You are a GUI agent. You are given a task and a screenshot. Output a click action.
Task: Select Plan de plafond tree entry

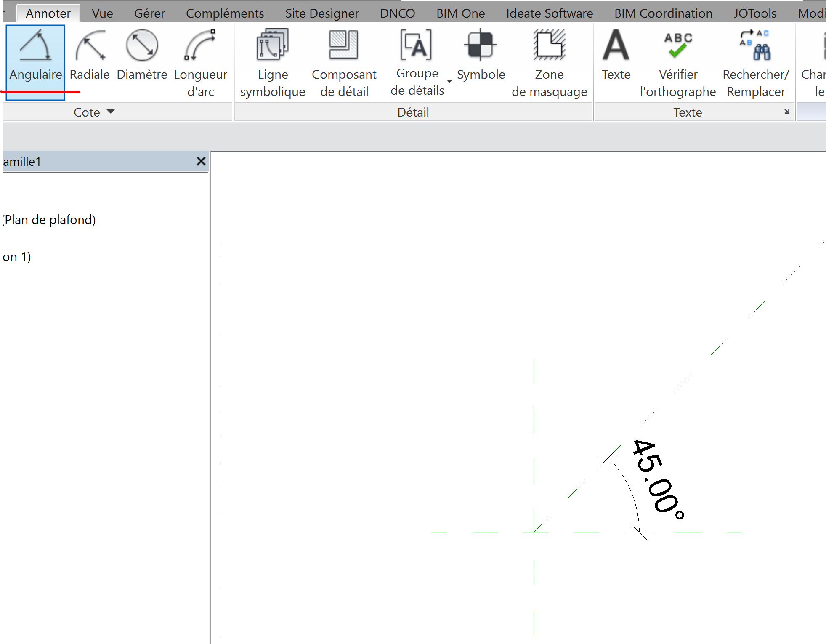tap(50, 220)
